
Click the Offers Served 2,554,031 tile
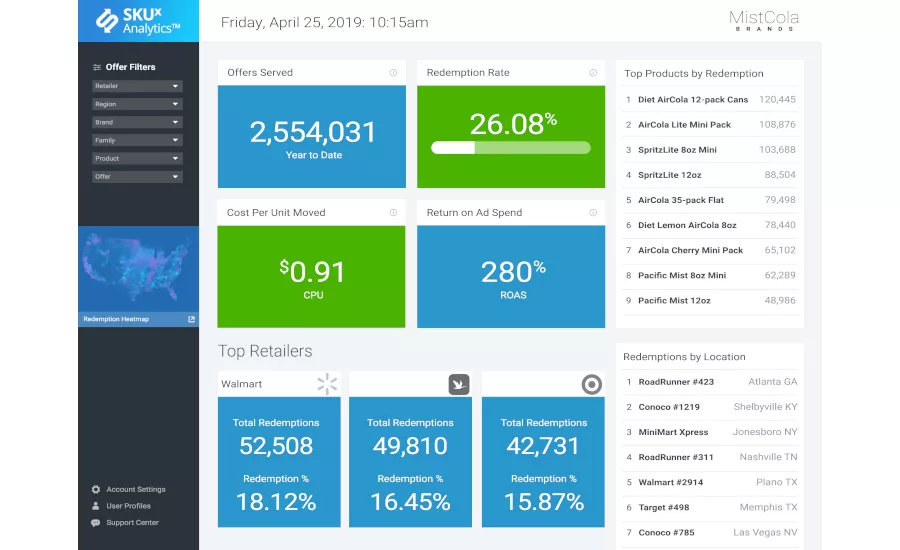312,137
